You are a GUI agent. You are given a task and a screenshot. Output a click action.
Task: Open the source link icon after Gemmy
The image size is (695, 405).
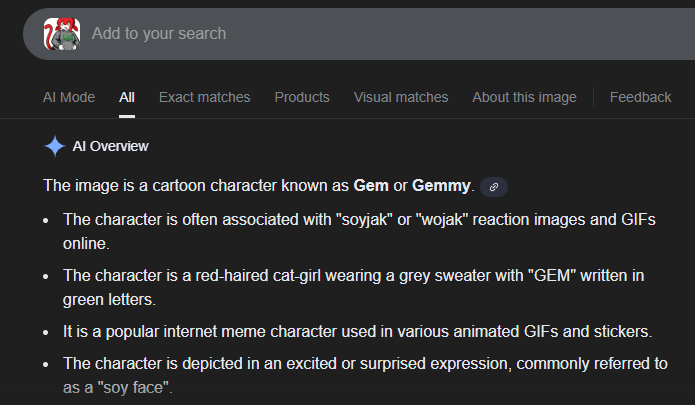(x=494, y=186)
